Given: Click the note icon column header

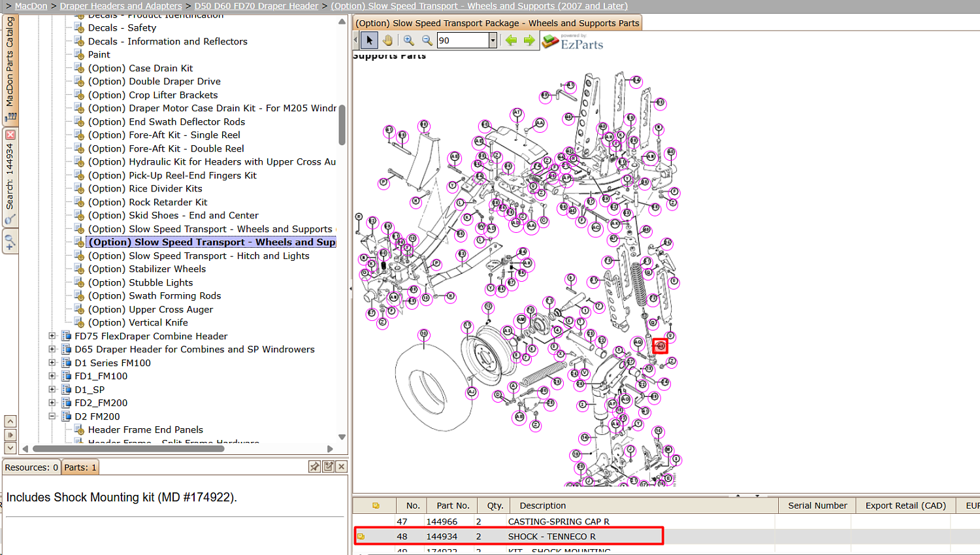Looking at the screenshot, I should pyautogui.click(x=376, y=505).
